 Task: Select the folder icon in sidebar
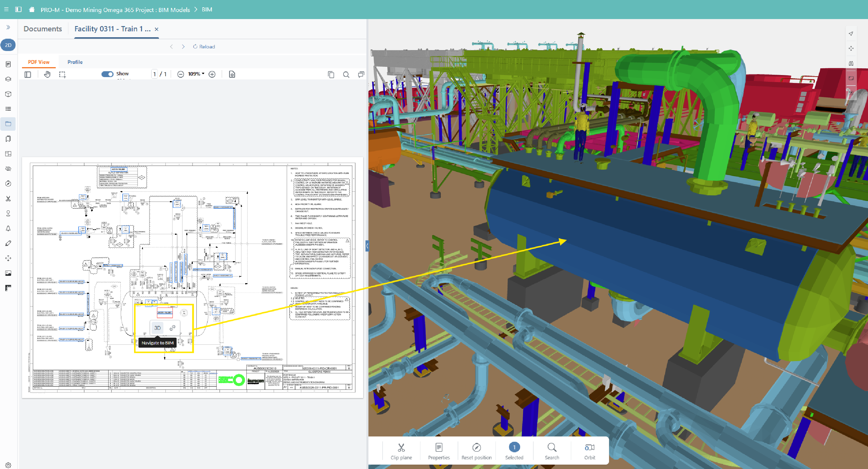8,124
